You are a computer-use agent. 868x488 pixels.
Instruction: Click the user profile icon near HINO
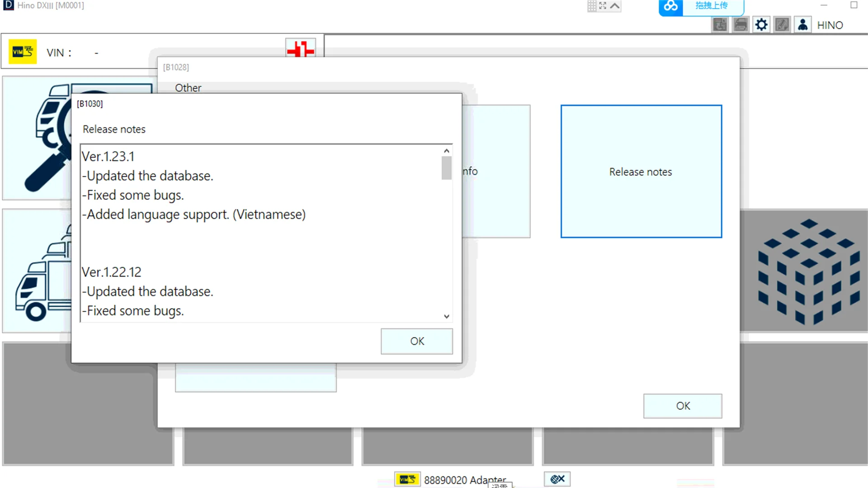(x=802, y=25)
